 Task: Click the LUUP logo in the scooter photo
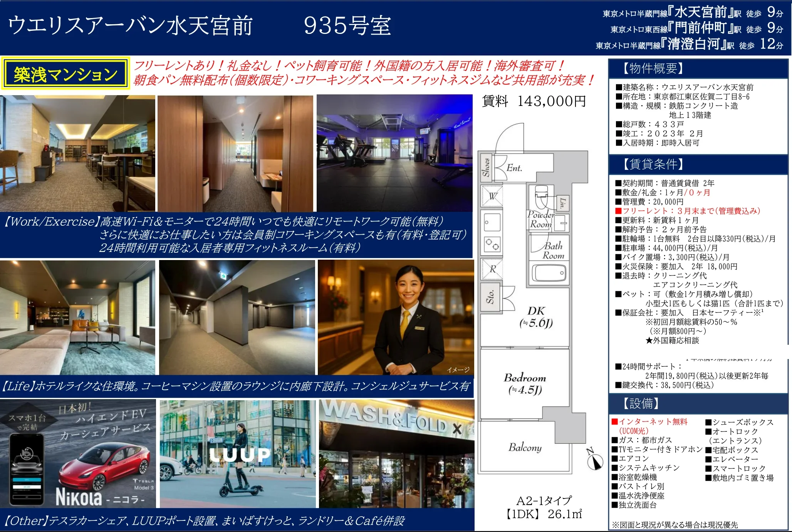[x=239, y=453]
